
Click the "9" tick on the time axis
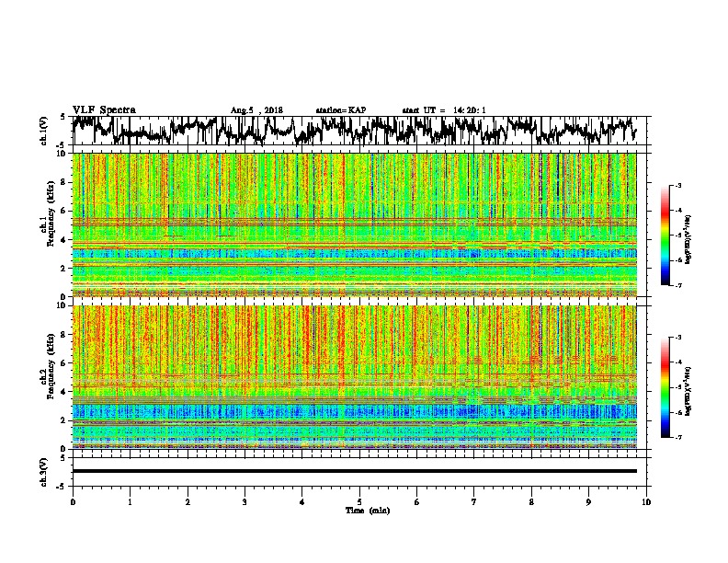coord(588,502)
